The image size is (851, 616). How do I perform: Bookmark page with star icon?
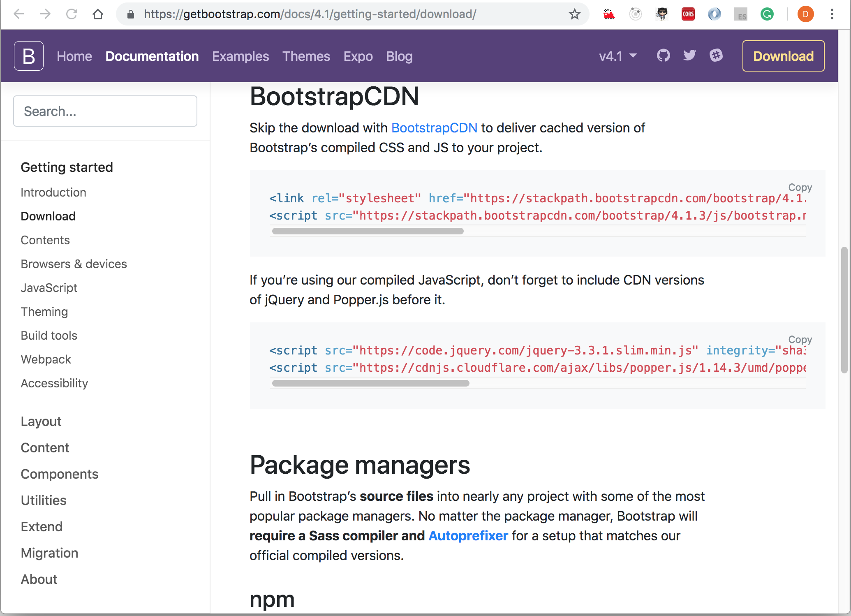click(574, 14)
